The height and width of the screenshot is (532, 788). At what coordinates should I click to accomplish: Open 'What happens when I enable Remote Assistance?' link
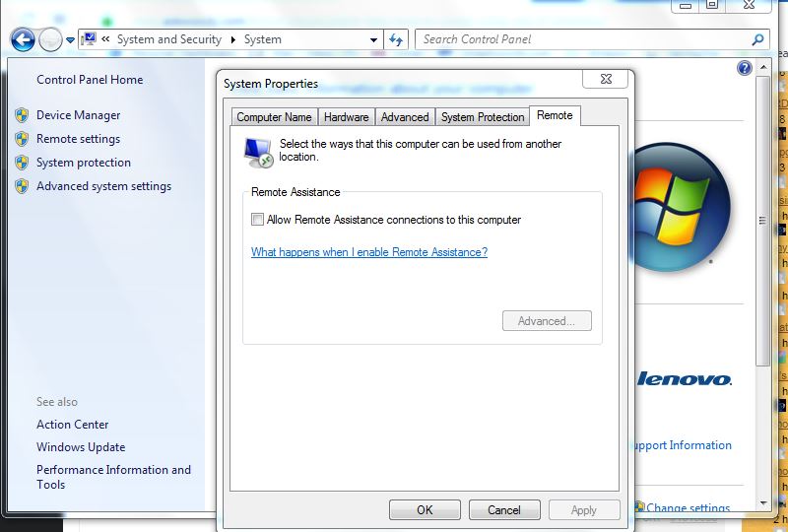coord(369,252)
